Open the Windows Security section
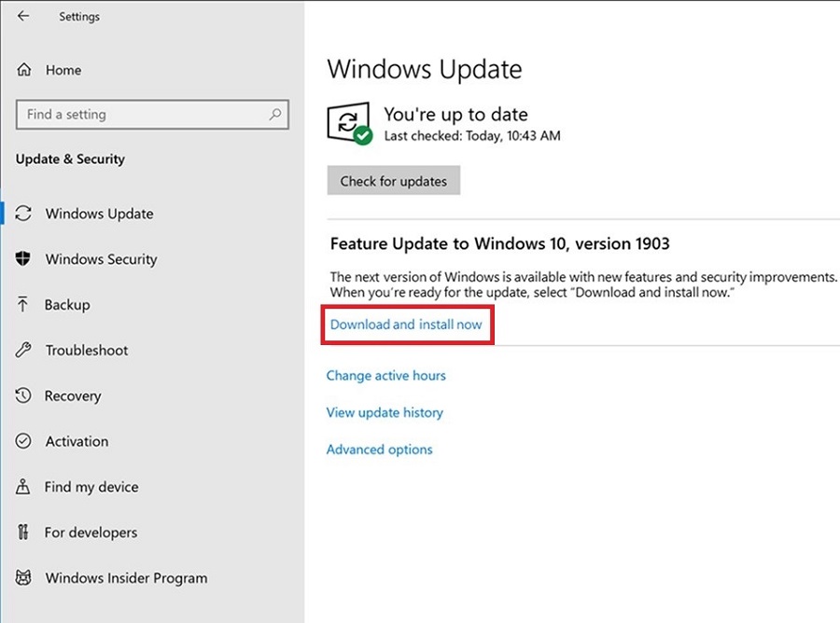 (101, 259)
